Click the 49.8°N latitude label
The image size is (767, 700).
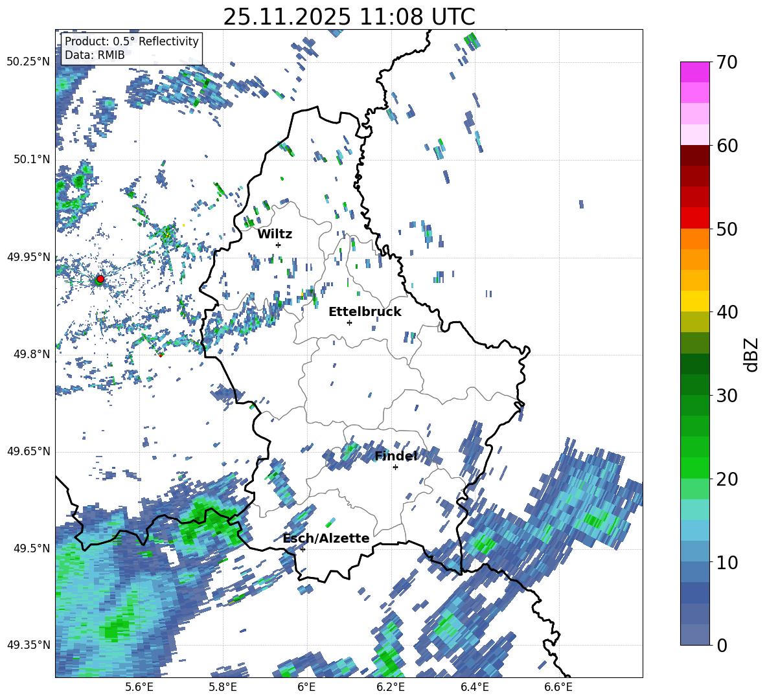click(x=32, y=354)
